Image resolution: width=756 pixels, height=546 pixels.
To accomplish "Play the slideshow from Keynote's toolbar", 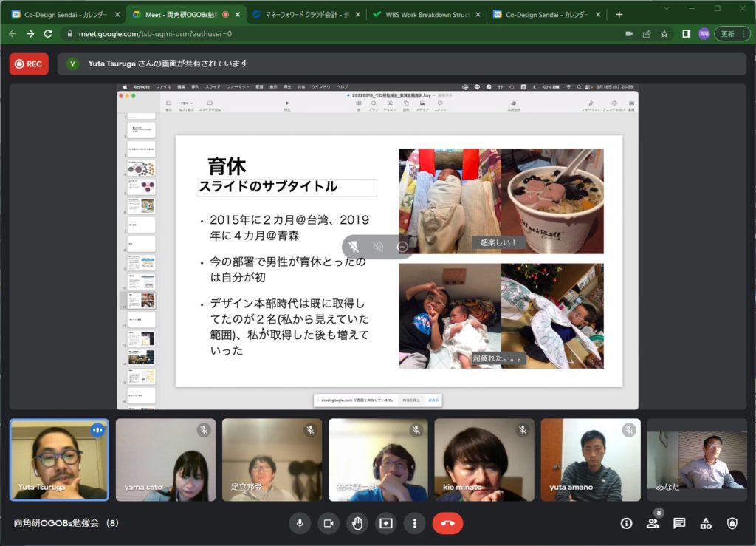I will (287, 103).
